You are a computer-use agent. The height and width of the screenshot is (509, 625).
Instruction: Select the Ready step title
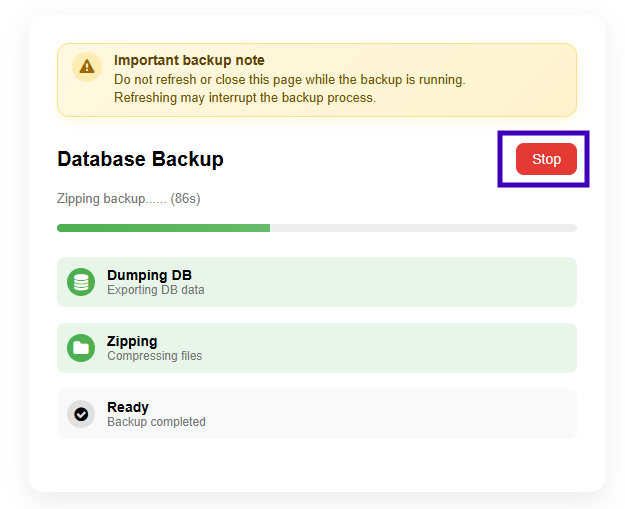click(x=128, y=407)
